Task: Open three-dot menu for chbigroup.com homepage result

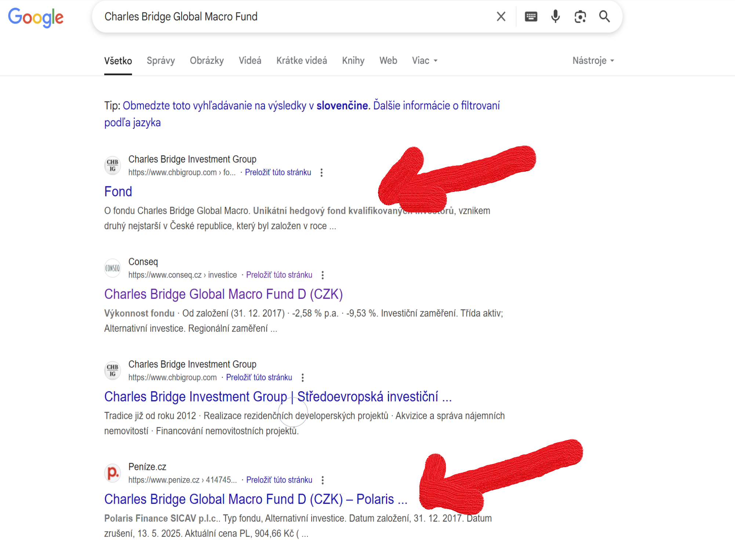Action: pyautogui.click(x=303, y=378)
